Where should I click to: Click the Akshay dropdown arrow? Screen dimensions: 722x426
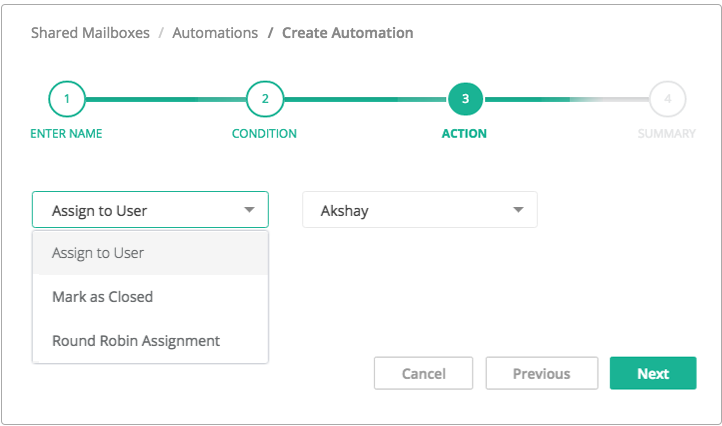518,210
